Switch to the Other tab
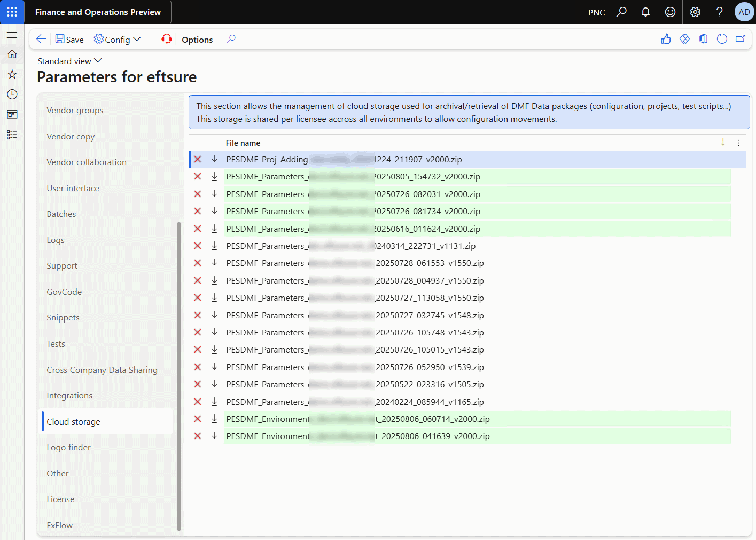The image size is (756, 540). (x=58, y=474)
